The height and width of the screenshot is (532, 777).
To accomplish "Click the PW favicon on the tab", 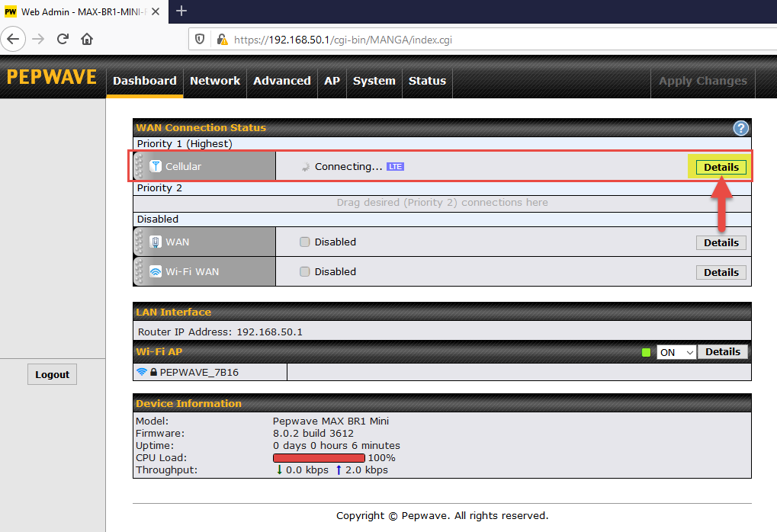I will tap(11, 11).
